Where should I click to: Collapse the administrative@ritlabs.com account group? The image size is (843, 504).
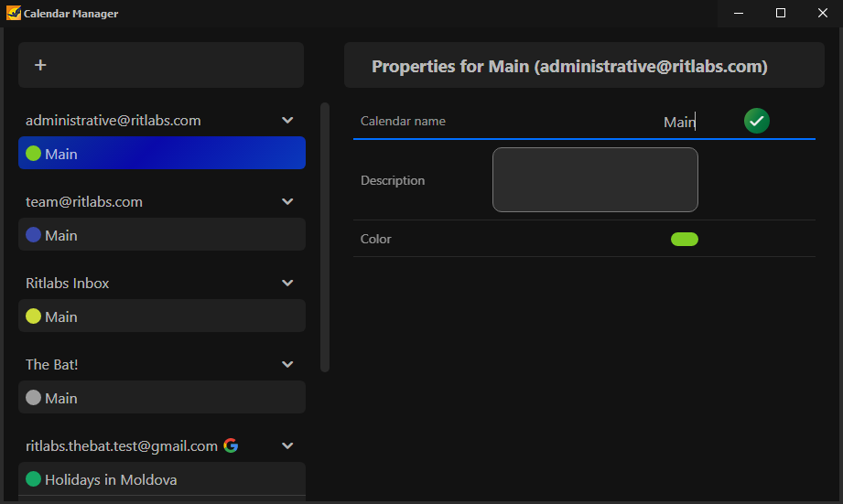coord(287,121)
